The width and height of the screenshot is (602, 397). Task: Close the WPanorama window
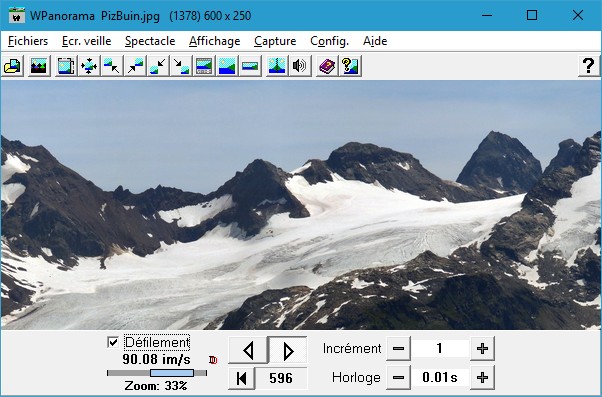point(578,16)
